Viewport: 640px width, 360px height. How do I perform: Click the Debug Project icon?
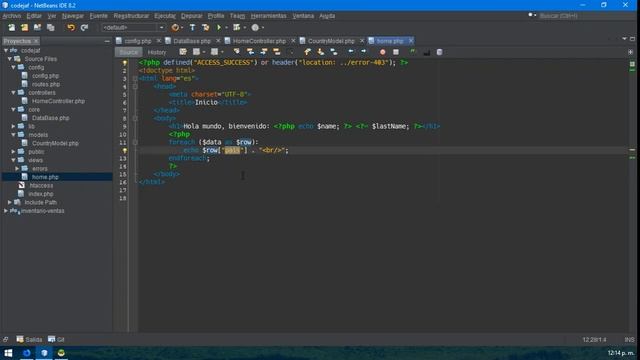(236, 27)
